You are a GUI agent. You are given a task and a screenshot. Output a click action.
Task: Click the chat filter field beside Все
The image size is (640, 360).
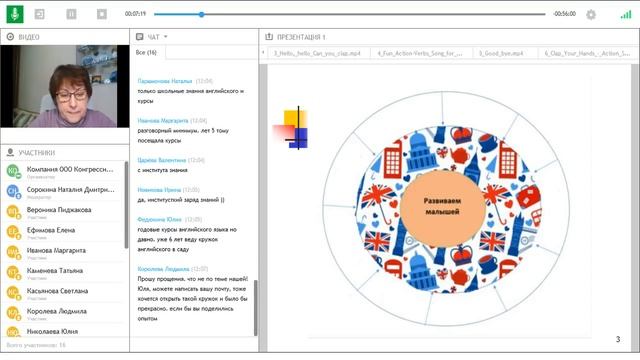click(x=211, y=52)
